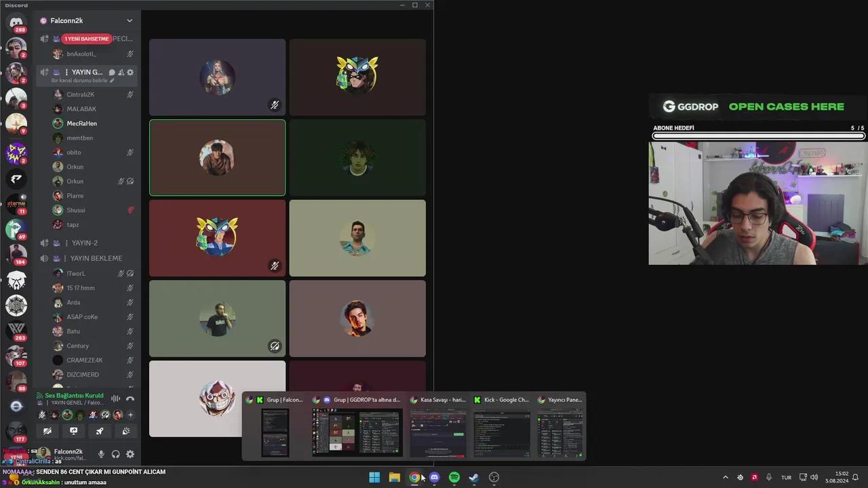Open Discord direct messages home icon
This screenshot has width=868, height=488.
(x=16, y=22)
